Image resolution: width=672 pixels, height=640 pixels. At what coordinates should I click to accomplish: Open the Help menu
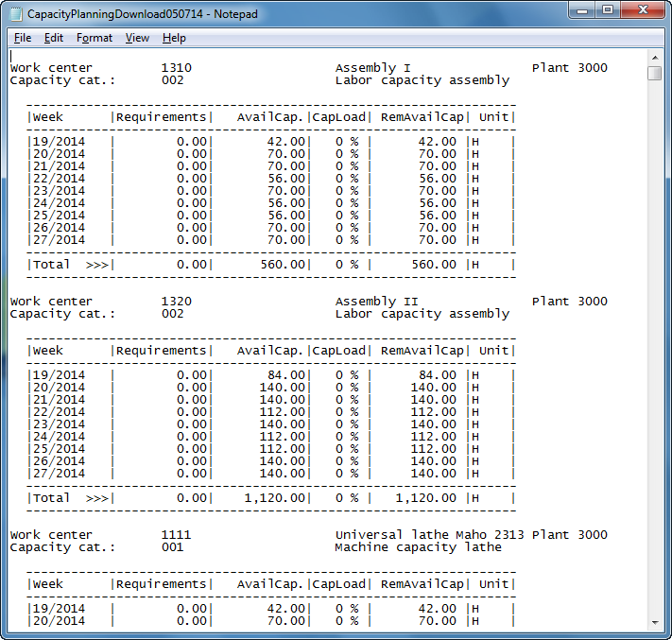tap(174, 38)
